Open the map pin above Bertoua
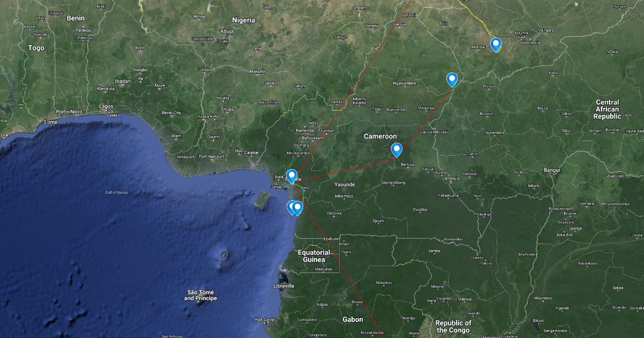The image size is (644, 338). 397,149
